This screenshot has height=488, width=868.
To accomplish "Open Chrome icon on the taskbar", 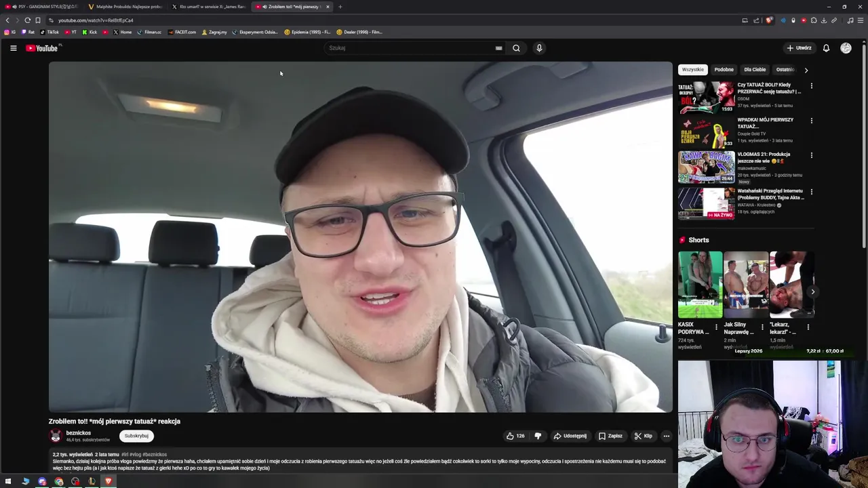I will point(59,481).
